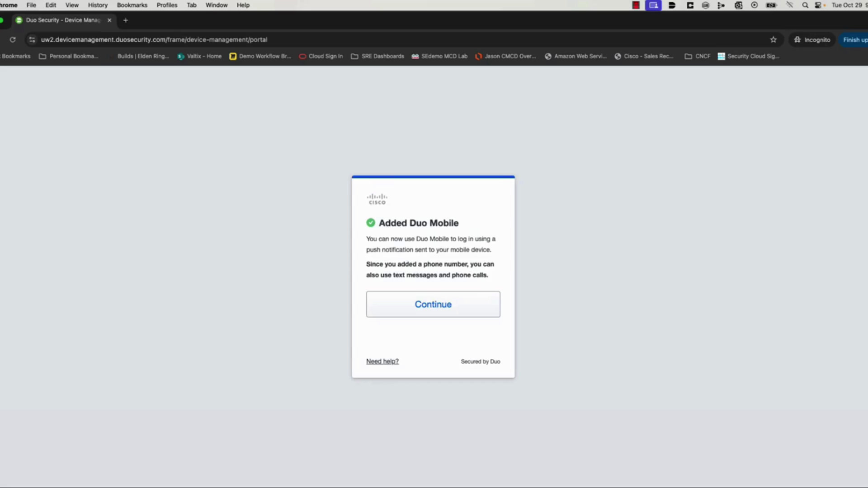Open the Profiles menu
Image resolution: width=868 pixels, height=488 pixels.
pyautogui.click(x=167, y=5)
